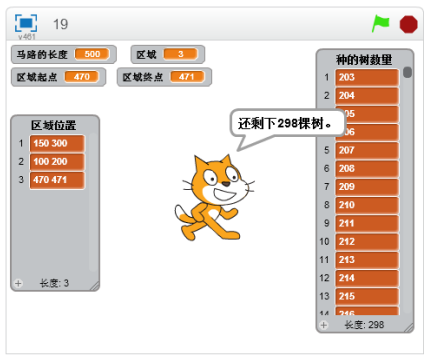The image size is (431, 360).
Task: Click the 区域 variable value 3
Action: [181, 54]
